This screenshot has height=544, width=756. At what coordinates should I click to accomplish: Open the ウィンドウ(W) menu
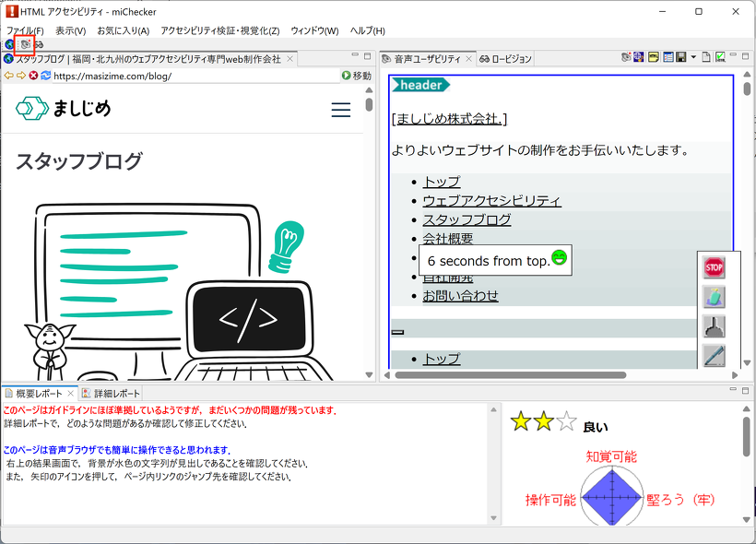pyautogui.click(x=314, y=30)
